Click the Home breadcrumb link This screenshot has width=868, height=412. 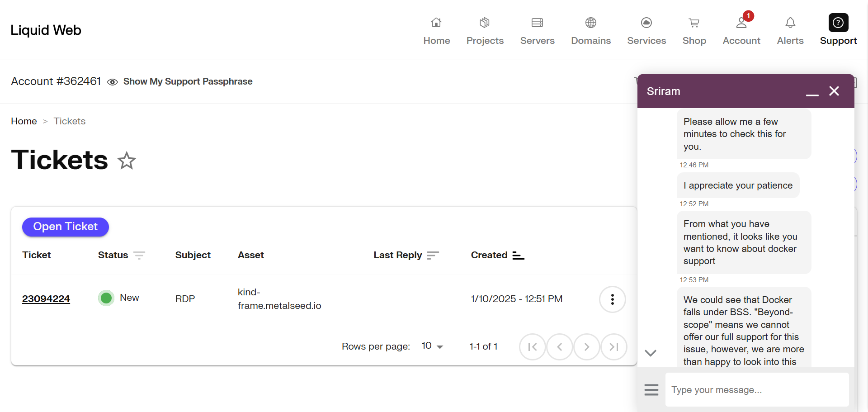coord(24,121)
